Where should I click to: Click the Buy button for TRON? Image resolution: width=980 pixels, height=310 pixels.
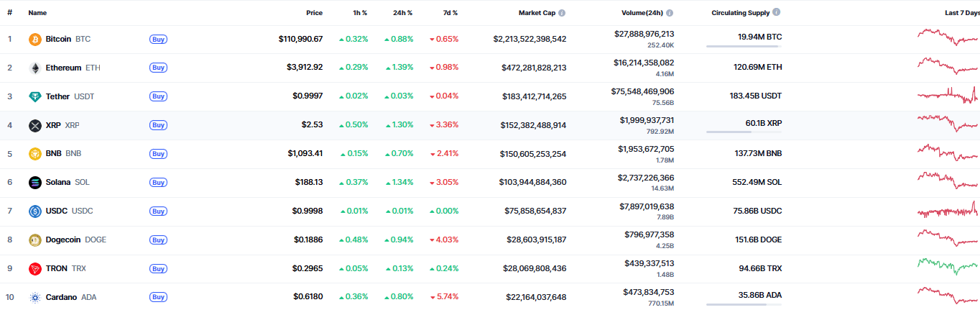159,268
